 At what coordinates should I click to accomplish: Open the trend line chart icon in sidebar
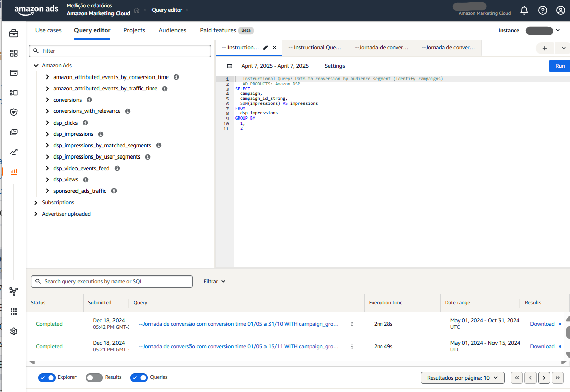pos(14,152)
